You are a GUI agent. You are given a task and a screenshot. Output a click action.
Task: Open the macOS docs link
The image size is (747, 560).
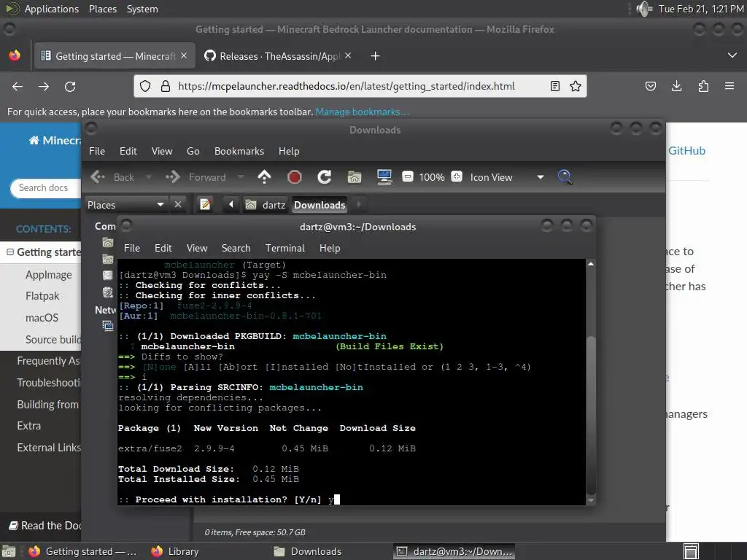(x=42, y=318)
